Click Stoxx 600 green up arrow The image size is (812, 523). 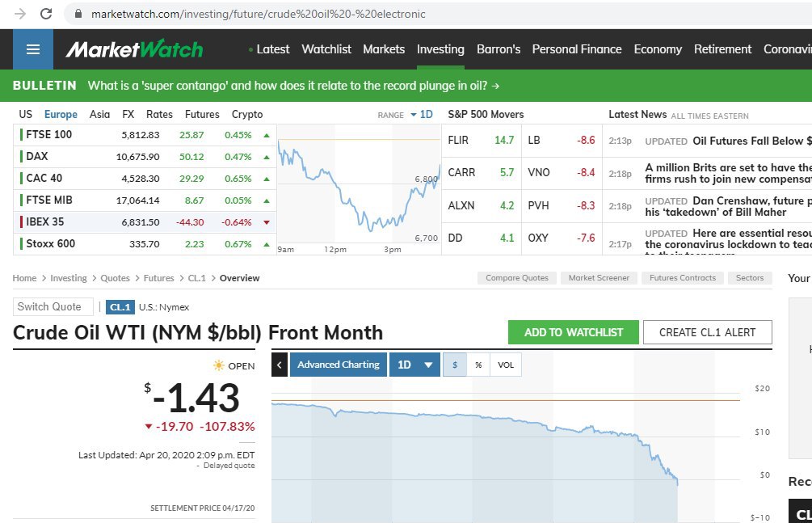pos(267,244)
